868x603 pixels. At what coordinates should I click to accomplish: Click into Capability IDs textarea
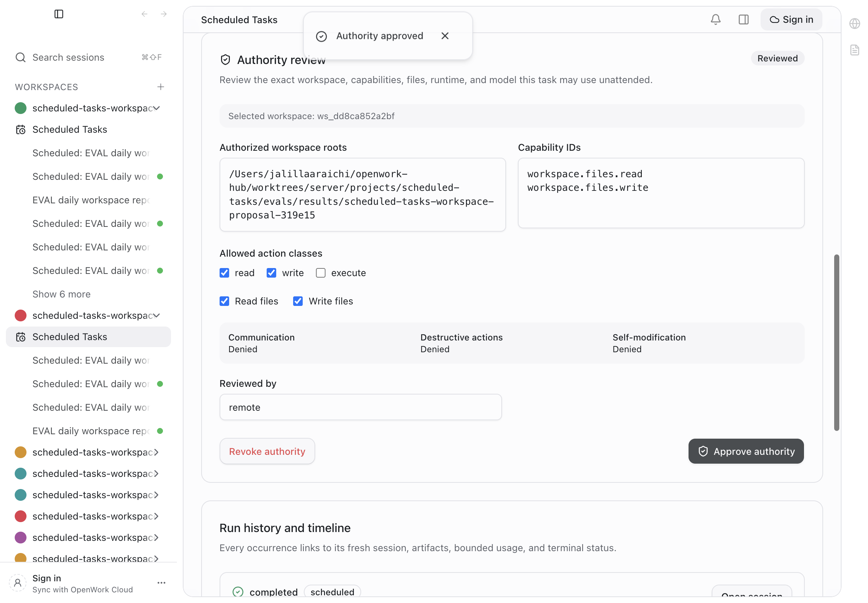point(661,193)
